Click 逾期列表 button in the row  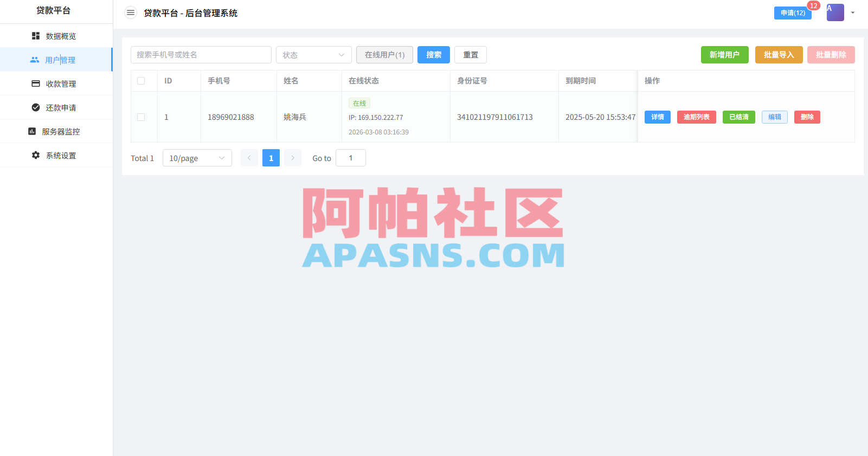[697, 117]
